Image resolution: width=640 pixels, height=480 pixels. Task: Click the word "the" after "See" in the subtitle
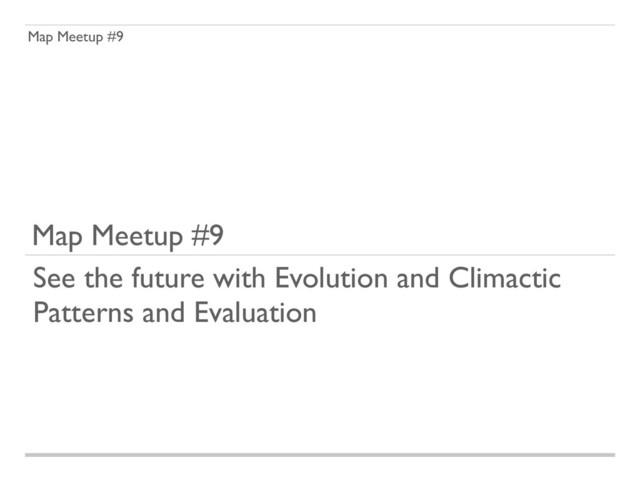(103, 278)
